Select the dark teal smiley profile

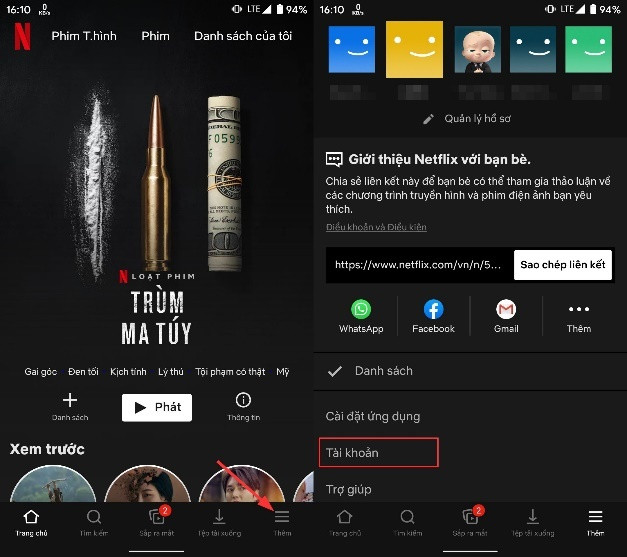point(533,50)
